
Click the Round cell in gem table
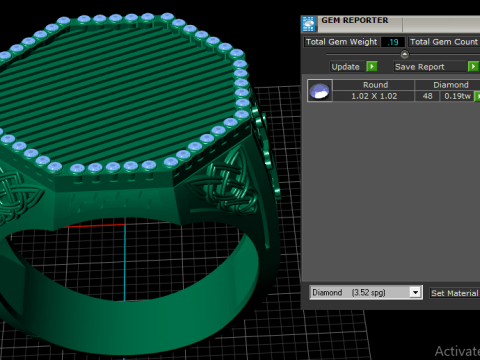(x=374, y=85)
